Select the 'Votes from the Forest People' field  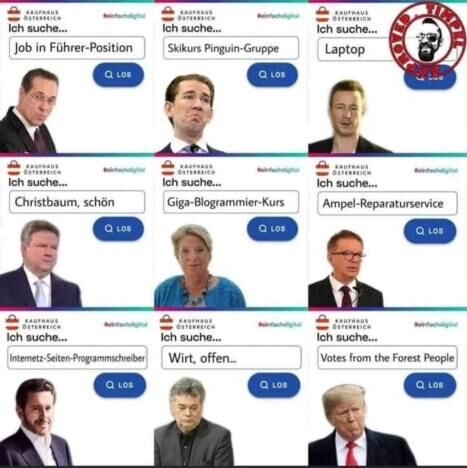click(387, 358)
